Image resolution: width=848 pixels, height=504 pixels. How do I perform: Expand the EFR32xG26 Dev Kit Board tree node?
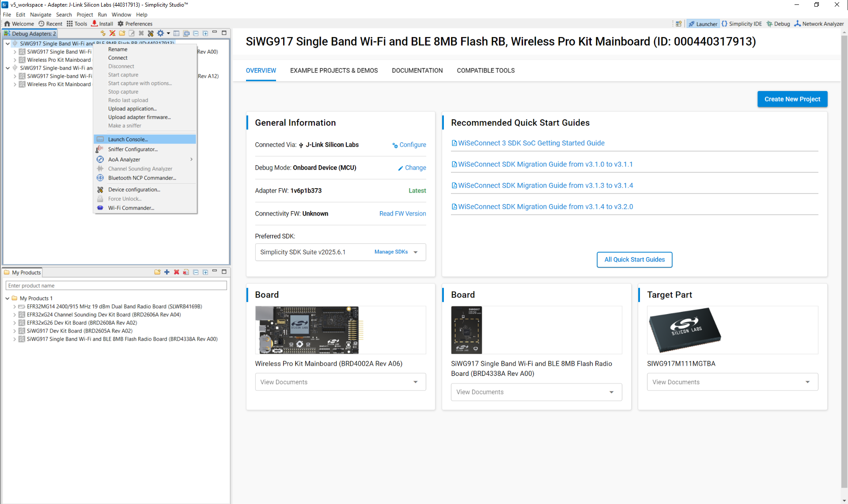tap(15, 323)
